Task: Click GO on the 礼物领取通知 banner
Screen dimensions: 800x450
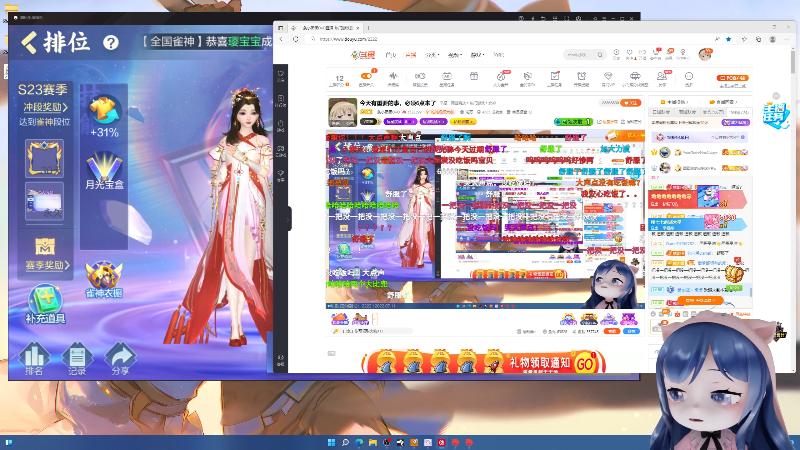Action: click(585, 363)
